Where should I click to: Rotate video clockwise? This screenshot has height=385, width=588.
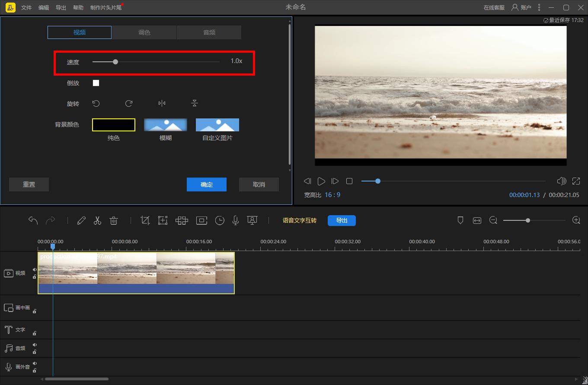point(129,103)
